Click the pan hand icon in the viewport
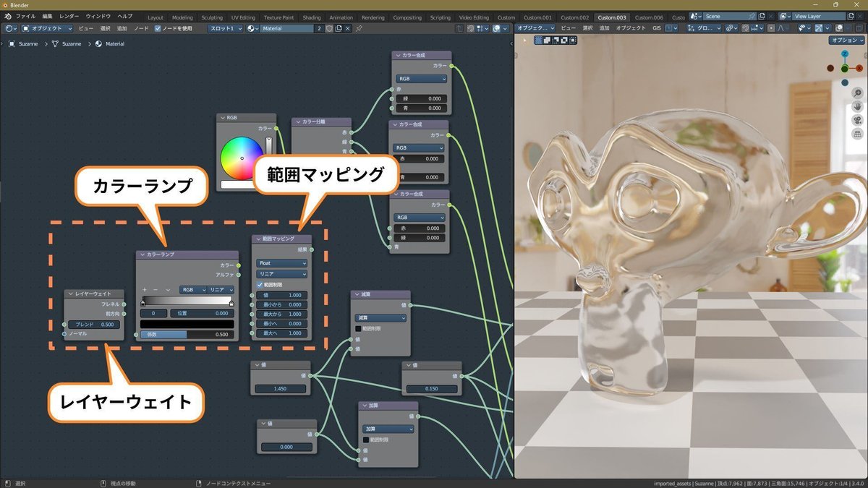Image resolution: width=868 pixels, height=488 pixels. click(x=857, y=106)
